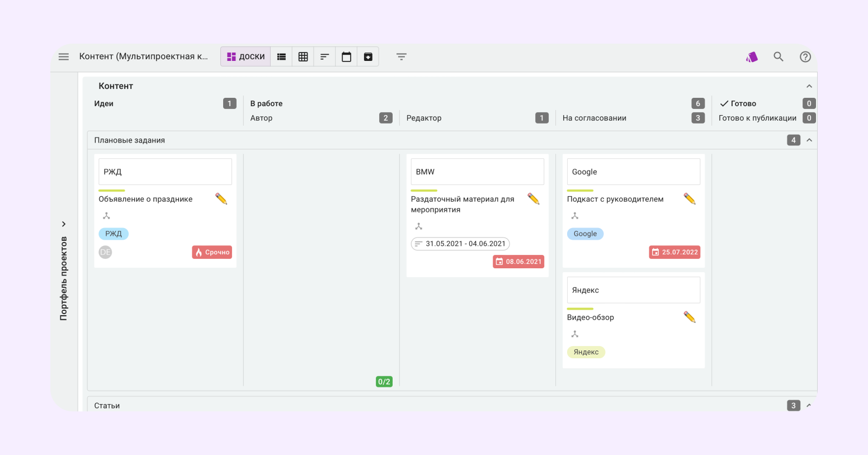Viewport: 868px width, 455px height.
Task: Expand the Портфель проектов side panel
Action: pos(64,224)
